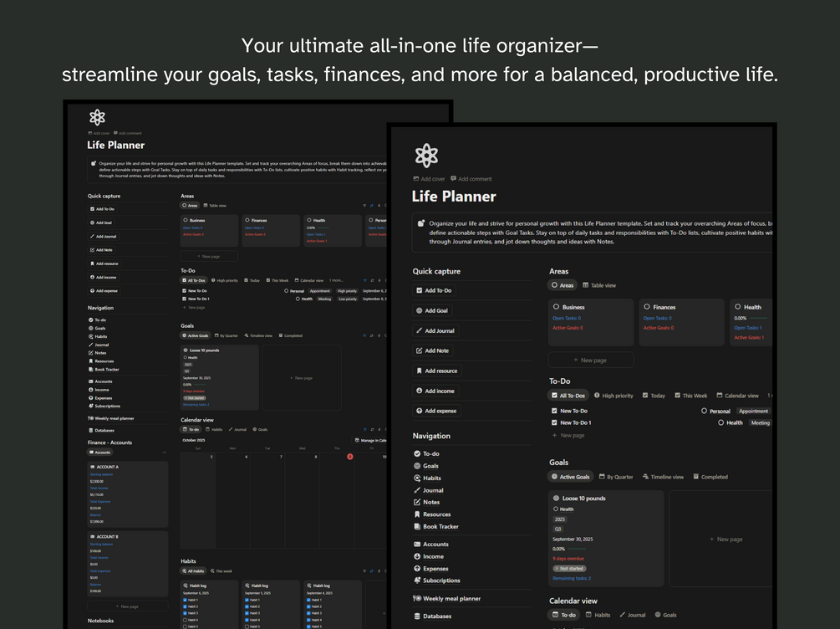The image size is (840, 629).
Task: Open ACCOUNT B card in back window
Action: click(x=128, y=564)
